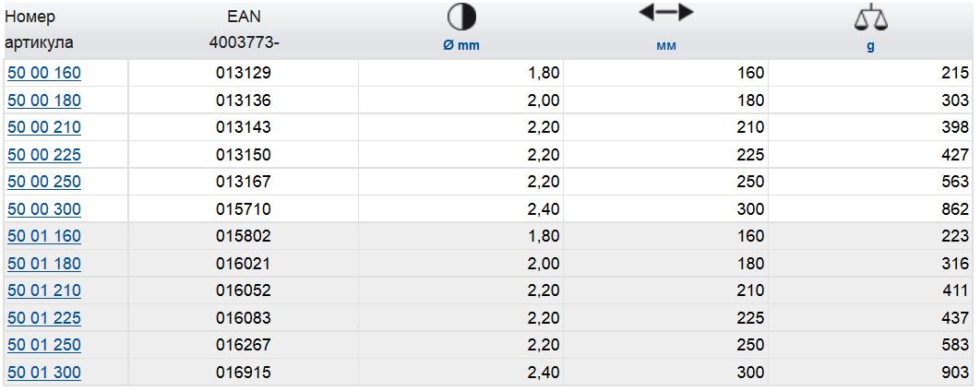Open article link 50 01 160
The image size is (980, 391).
(44, 236)
